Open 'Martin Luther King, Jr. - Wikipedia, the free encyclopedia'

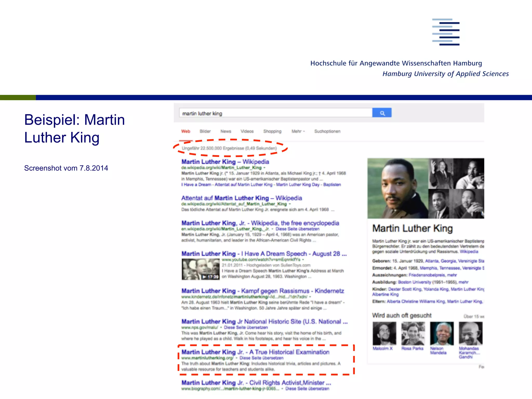coord(260,223)
